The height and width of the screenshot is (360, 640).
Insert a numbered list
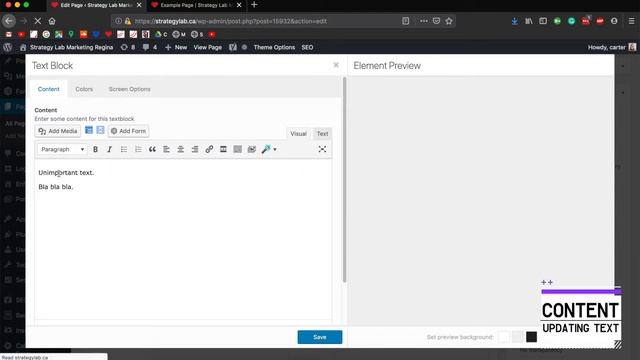tap(138, 149)
